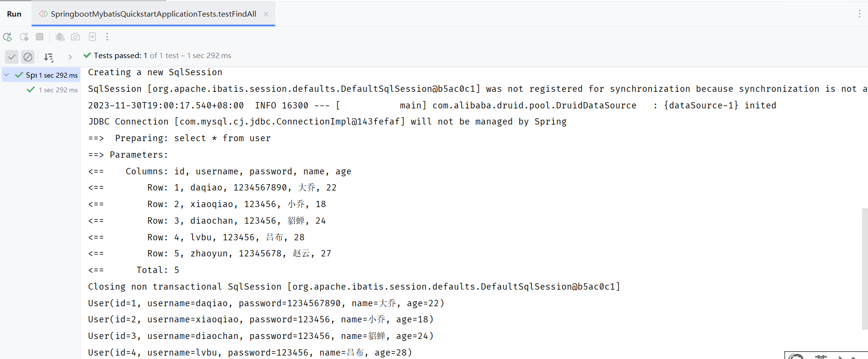Open Run window options at far right

859,14
